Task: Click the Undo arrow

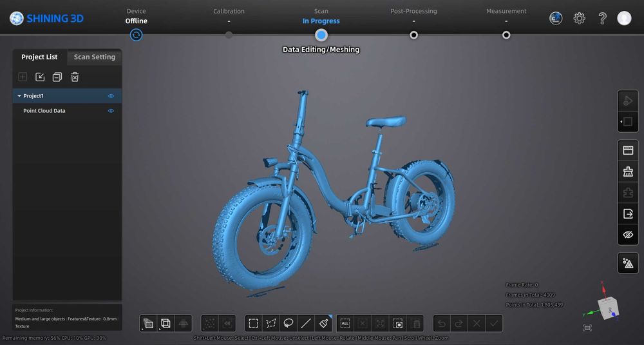Action: coord(442,324)
